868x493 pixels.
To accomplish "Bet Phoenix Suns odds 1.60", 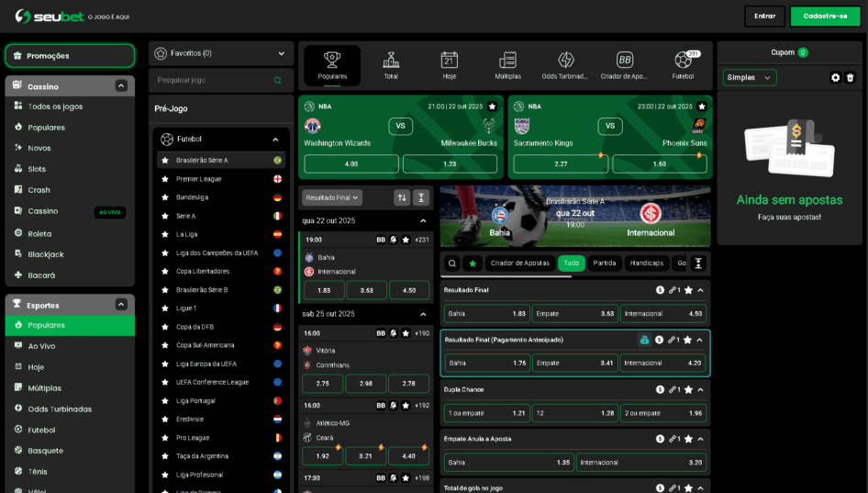I will (660, 164).
